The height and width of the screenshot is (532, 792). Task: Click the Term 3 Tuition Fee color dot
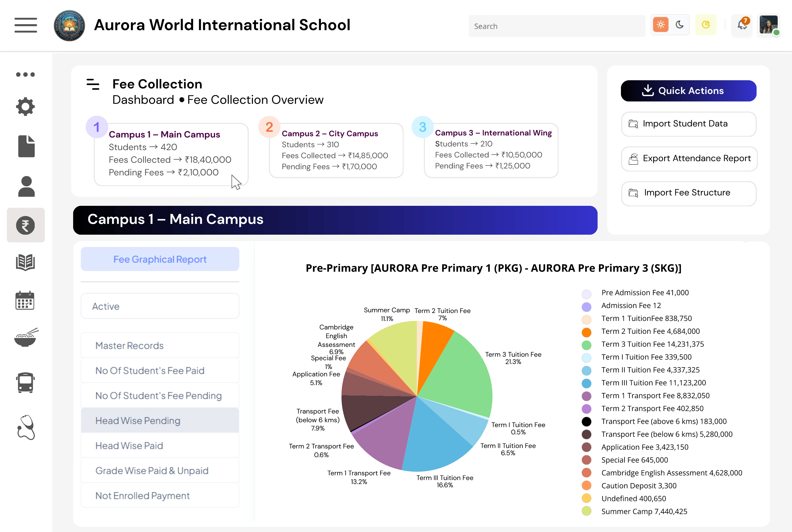point(586,345)
